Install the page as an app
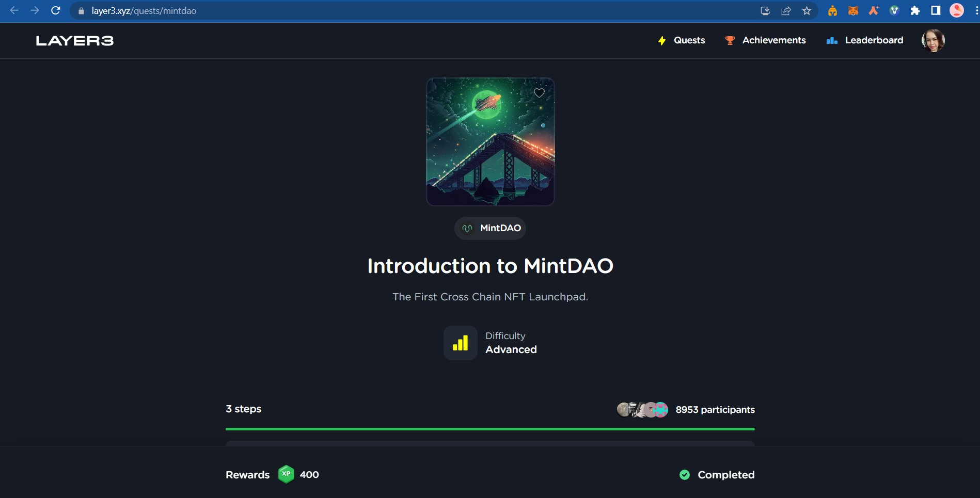980x498 pixels. click(765, 11)
